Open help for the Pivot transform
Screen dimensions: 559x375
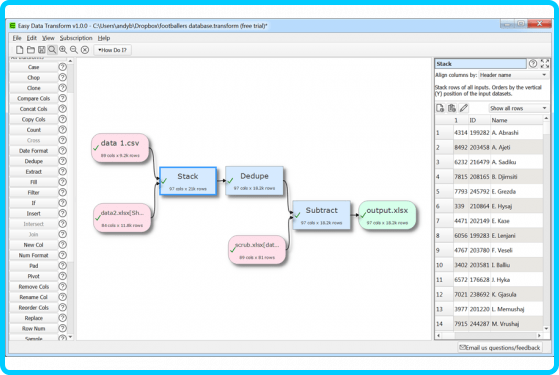click(x=62, y=276)
